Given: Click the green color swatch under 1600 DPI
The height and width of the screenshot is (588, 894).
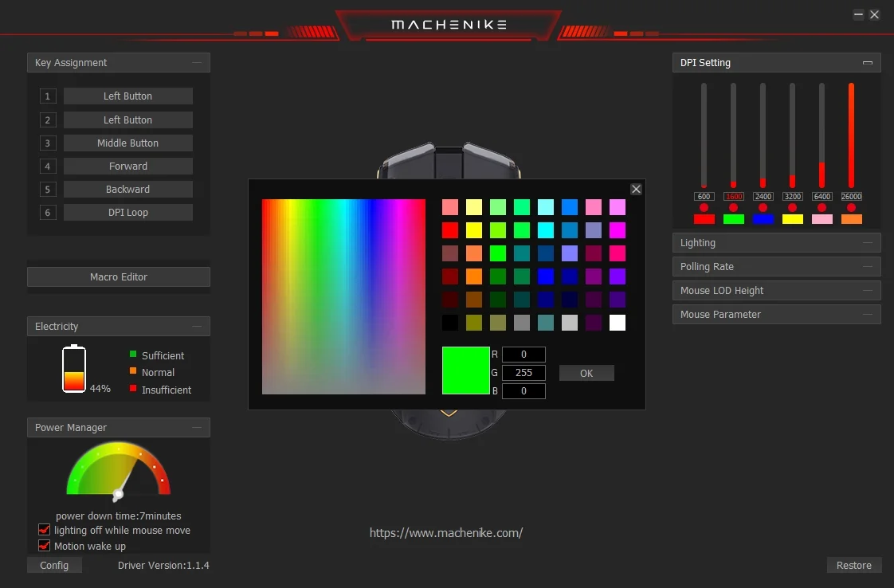Looking at the screenshot, I should coord(733,219).
